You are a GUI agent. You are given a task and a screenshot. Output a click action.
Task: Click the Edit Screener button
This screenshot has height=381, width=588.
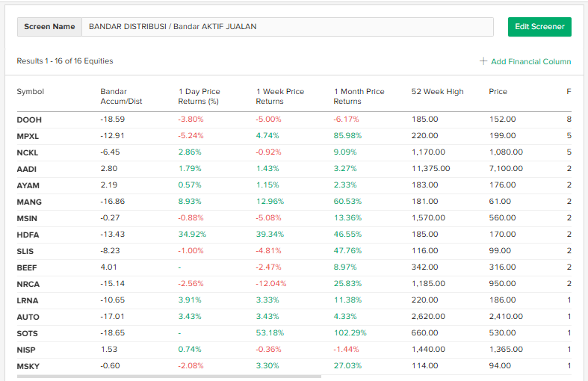(539, 27)
